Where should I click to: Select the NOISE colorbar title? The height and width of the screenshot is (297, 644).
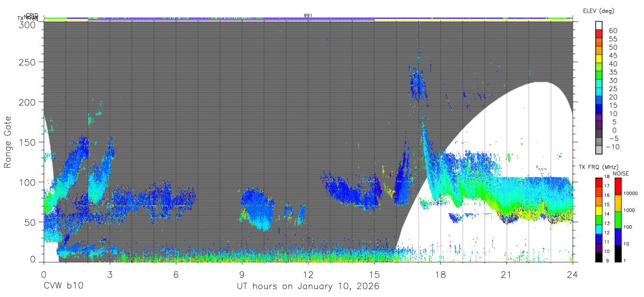point(620,173)
